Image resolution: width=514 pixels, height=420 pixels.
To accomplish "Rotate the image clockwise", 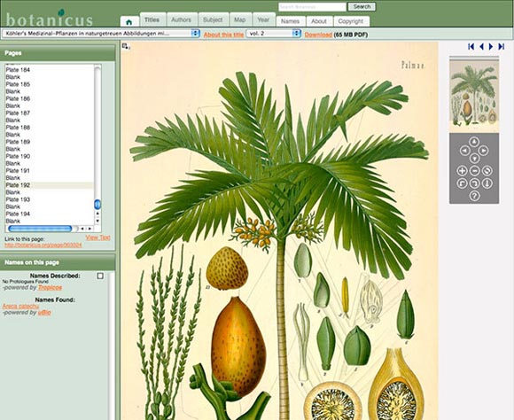I will click(474, 183).
